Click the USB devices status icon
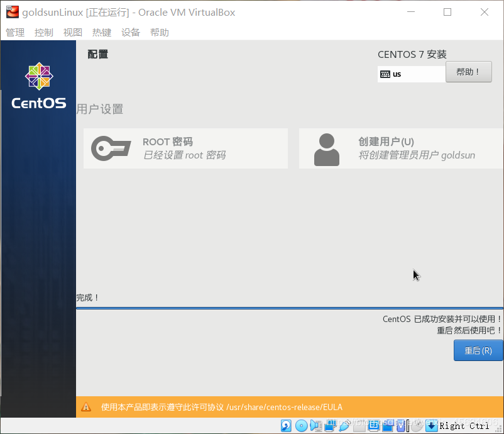The width and height of the screenshot is (504, 434). click(x=344, y=426)
